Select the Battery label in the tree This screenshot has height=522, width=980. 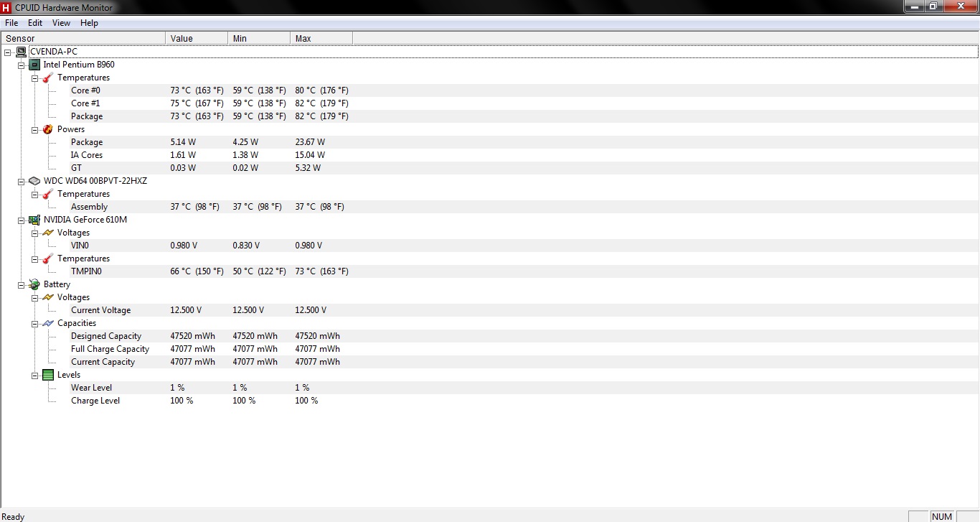tap(57, 284)
